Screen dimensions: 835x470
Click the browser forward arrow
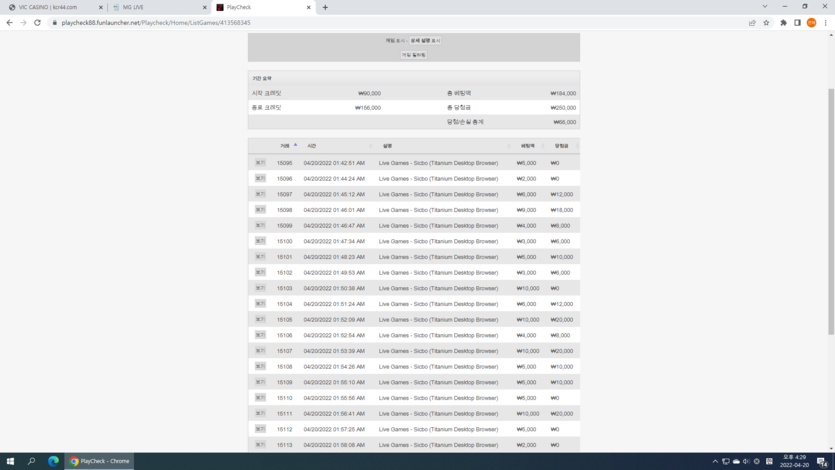point(23,23)
